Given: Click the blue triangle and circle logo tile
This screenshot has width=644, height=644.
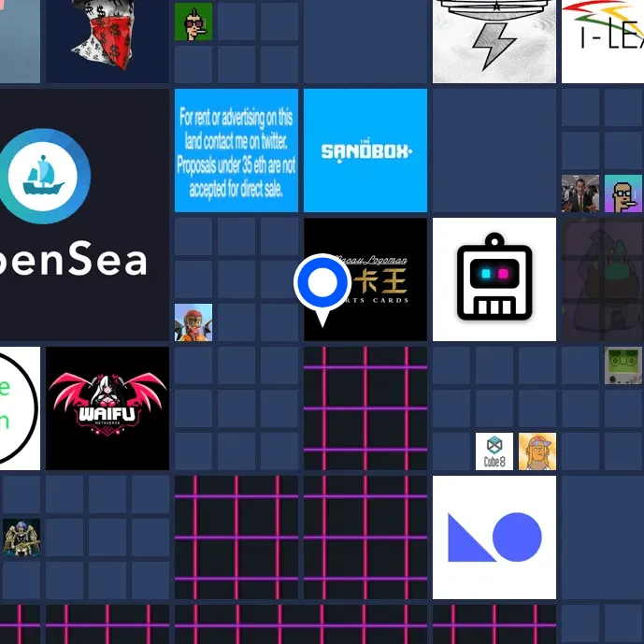Looking at the screenshot, I should point(494,537).
